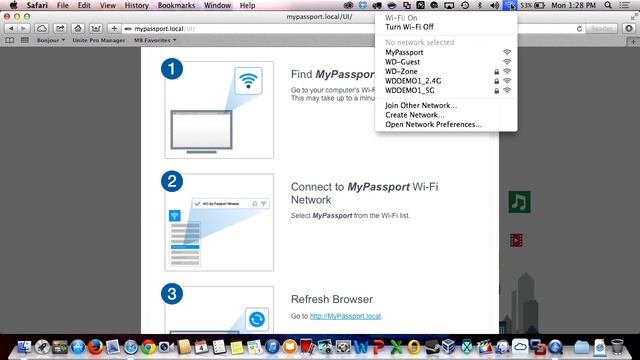Select WDDEMO1_2.4G network
640x360 pixels.
click(x=446, y=81)
